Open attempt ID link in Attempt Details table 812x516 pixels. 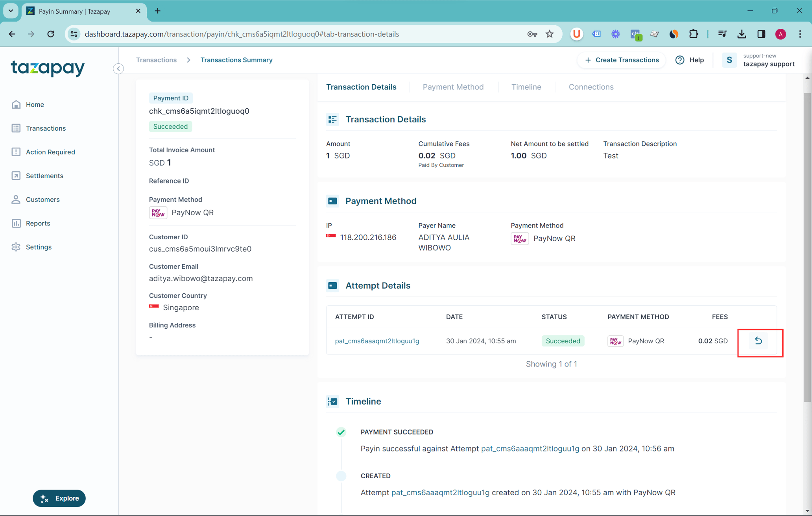377,341
